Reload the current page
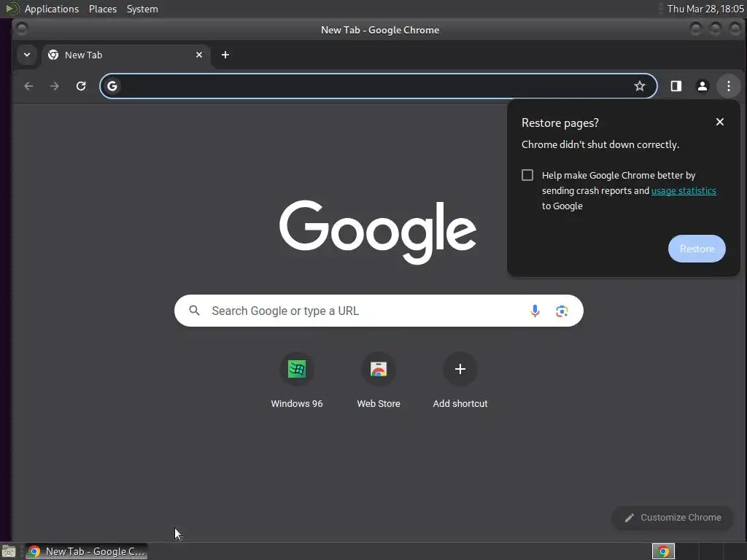Image resolution: width=747 pixels, height=560 pixels. pos(81,86)
